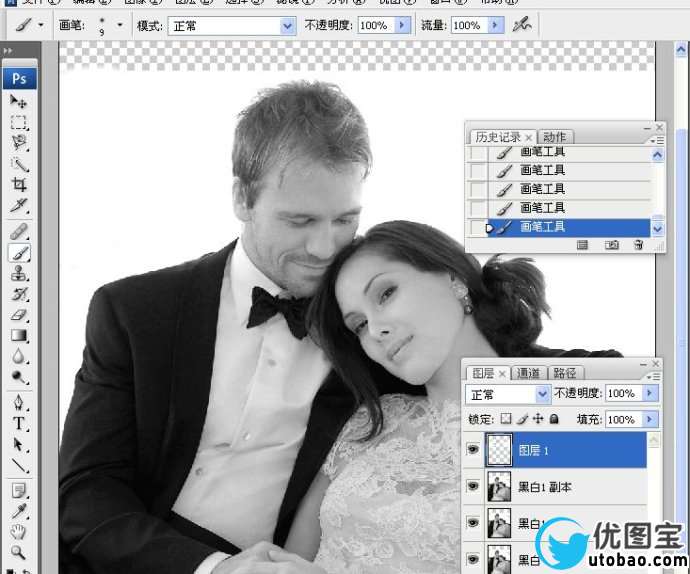Select the Zoom magnifier tool
690x574 pixels.
[x=18, y=552]
